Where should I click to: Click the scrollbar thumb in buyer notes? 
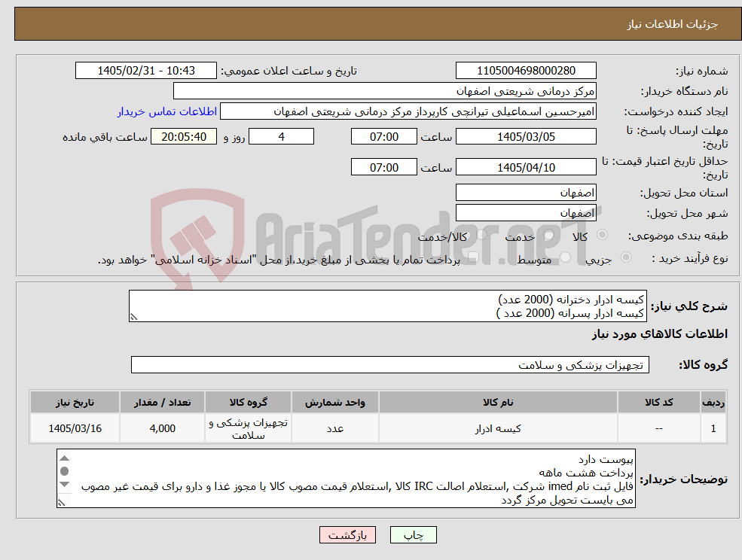click(65, 471)
